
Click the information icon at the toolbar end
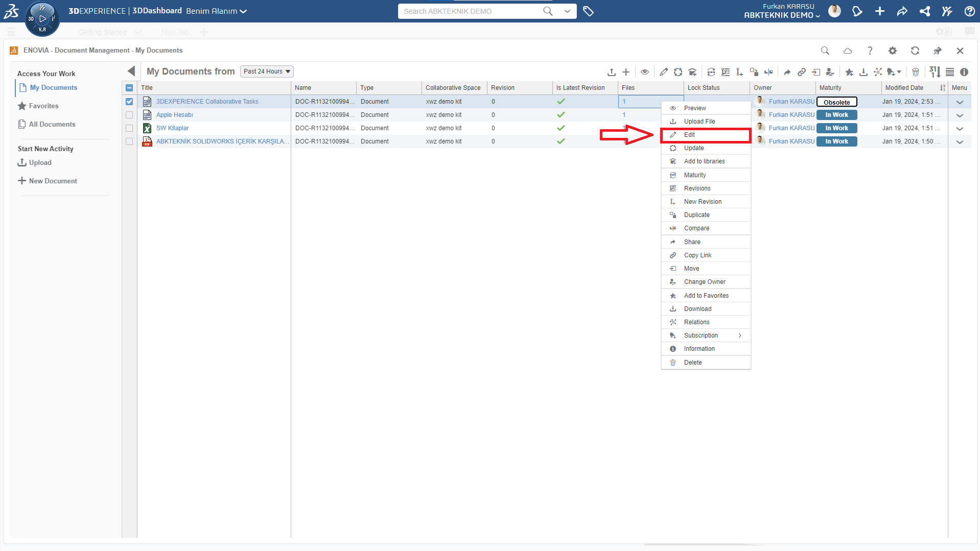(x=964, y=72)
